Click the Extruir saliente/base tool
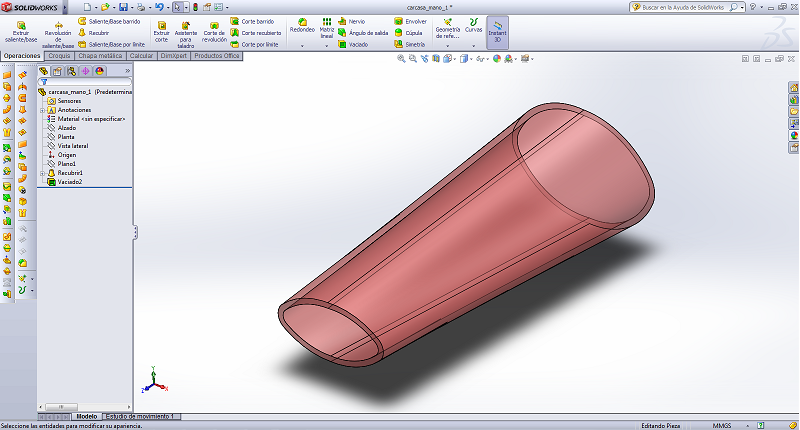This screenshot has height=430, width=800. click(21, 32)
